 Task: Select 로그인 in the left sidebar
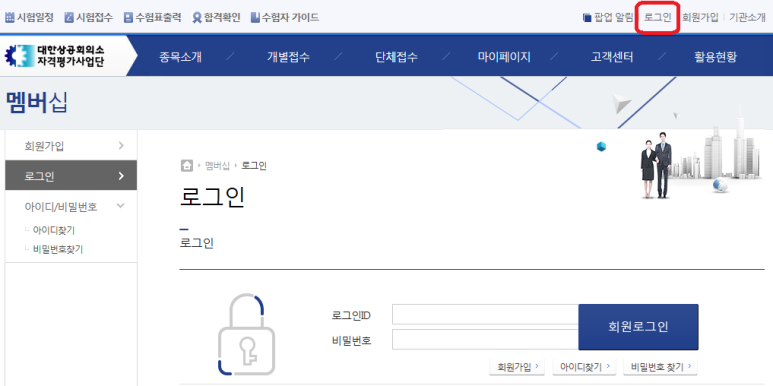pyautogui.click(x=71, y=175)
